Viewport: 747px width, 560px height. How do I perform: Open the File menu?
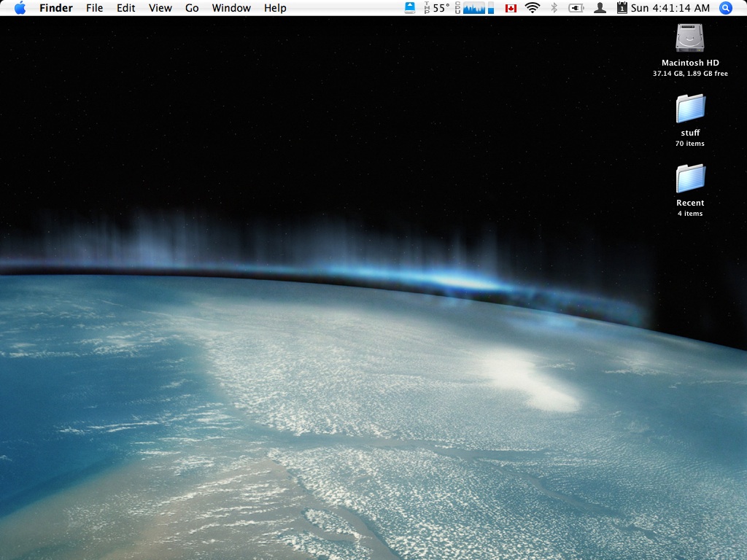click(x=94, y=8)
